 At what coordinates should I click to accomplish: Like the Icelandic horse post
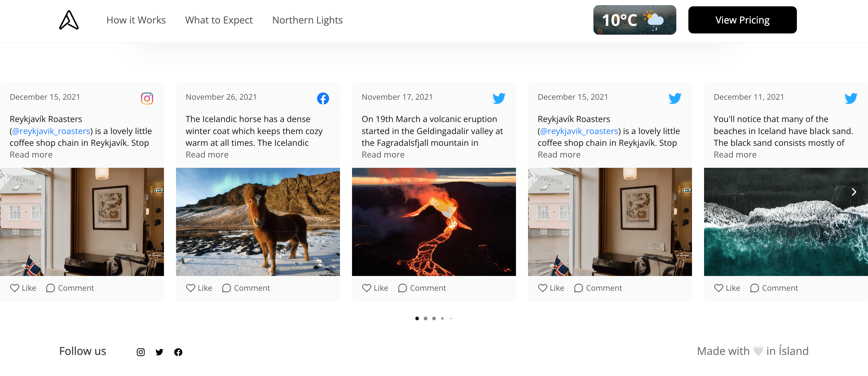[x=199, y=288]
